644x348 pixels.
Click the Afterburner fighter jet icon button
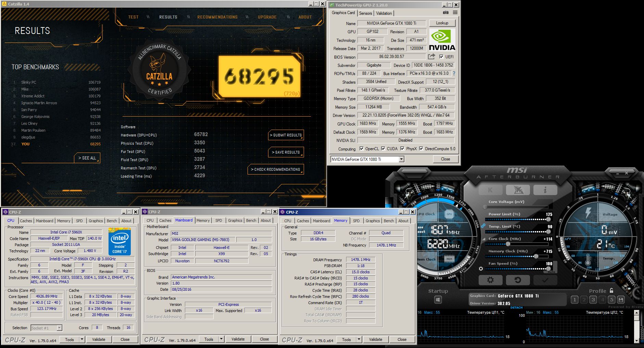(x=517, y=190)
